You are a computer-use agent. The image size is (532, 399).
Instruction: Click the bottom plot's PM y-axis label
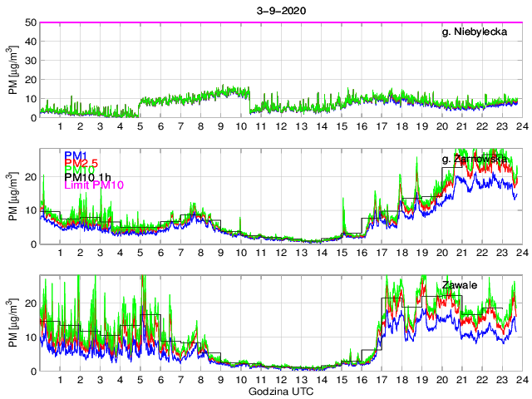pyautogui.click(x=13, y=323)
